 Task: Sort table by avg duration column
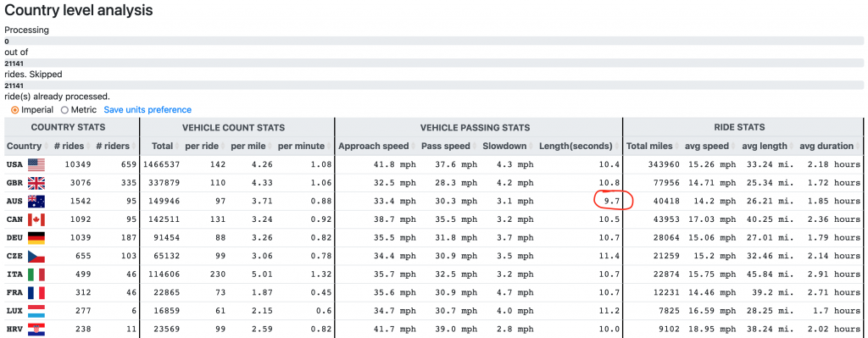pyautogui.click(x=829, y=146)
